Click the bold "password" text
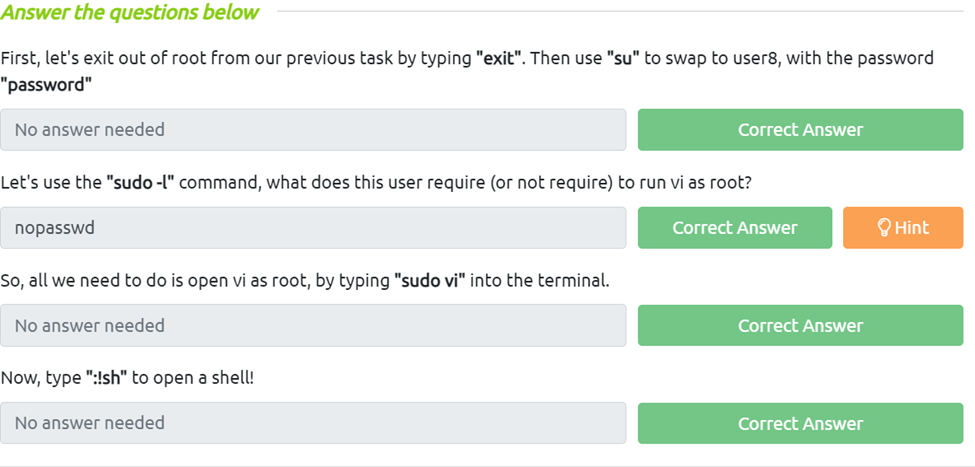The width and height of the screenshot is (975, 467). click(x=46, y=85)
